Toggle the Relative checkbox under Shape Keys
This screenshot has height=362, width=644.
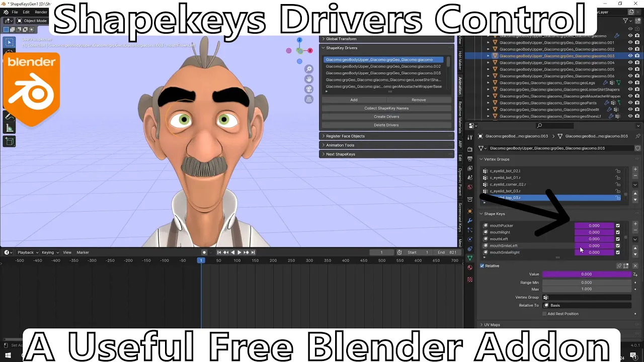point(482,265)
